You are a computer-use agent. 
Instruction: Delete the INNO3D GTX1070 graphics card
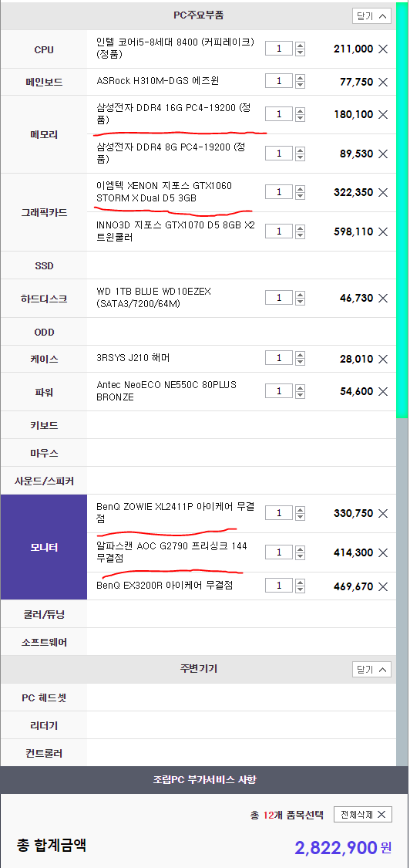pyautogui.click(x=383, y=231)
